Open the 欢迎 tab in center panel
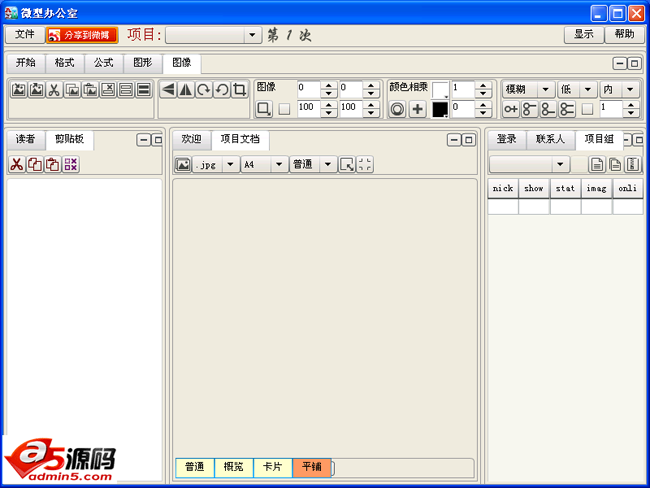650x488 pixels. click(191, 139)
